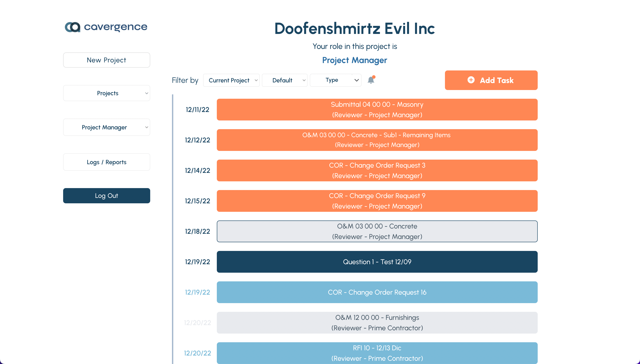Expand the Projects dropdown in sidebar
The width and height of the screenshot is (640, 364).
point(107,93)
